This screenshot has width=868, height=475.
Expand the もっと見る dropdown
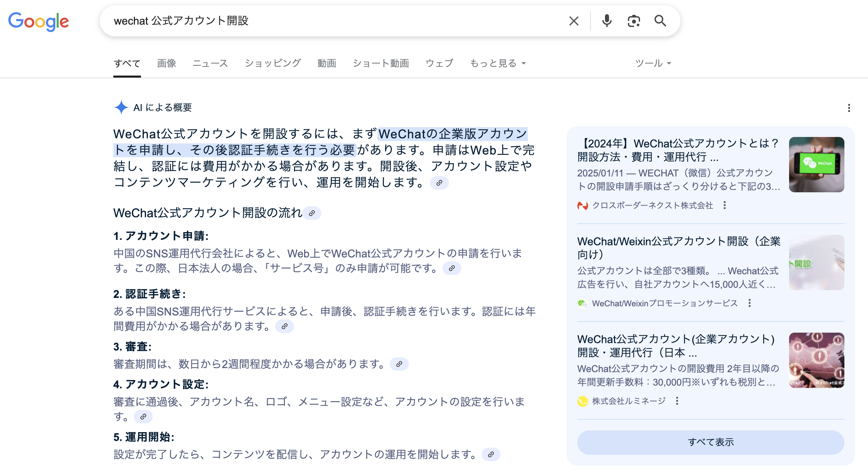[498, 63]
